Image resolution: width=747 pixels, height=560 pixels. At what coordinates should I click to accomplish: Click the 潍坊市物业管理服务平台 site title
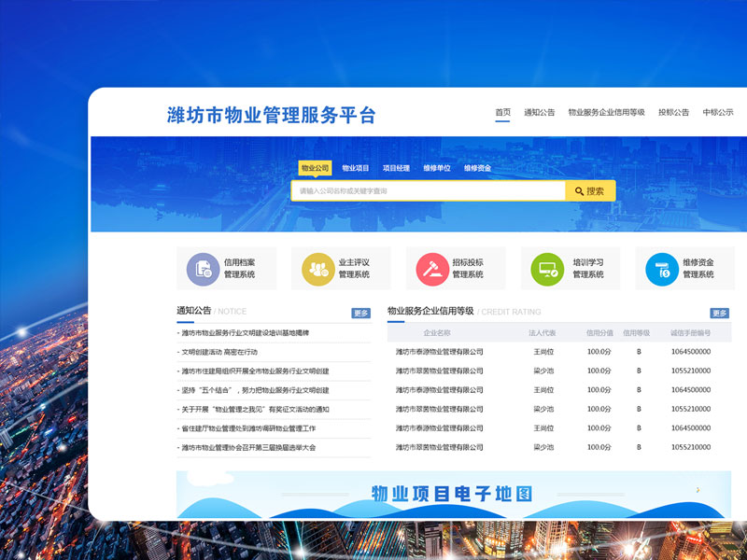click(272, 115)
